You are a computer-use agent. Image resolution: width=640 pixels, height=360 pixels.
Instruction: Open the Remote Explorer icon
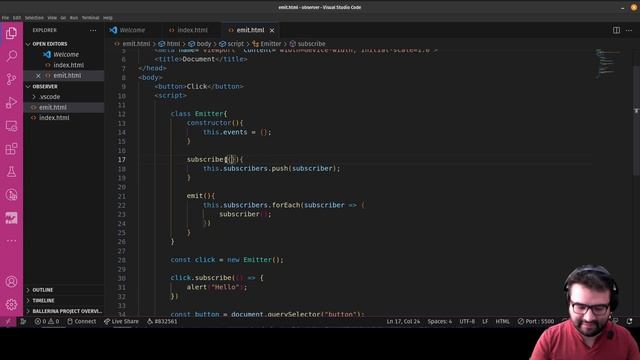click(x=11, y=126)
